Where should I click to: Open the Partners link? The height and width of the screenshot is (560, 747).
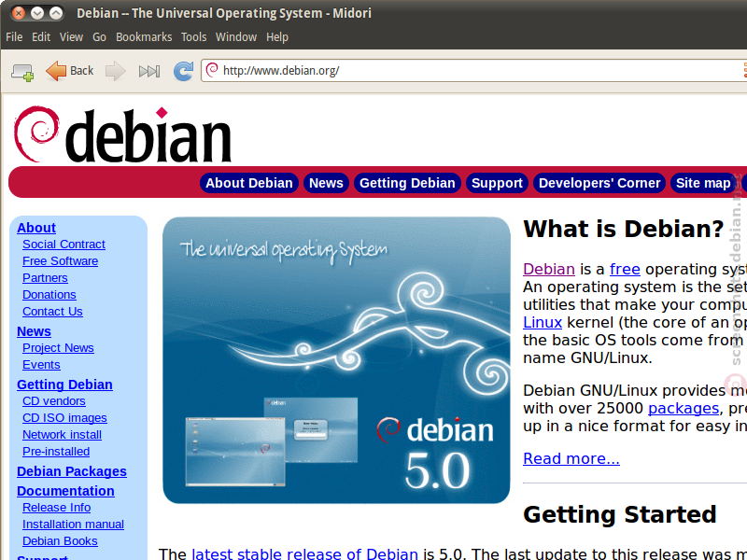click(45, 277)
